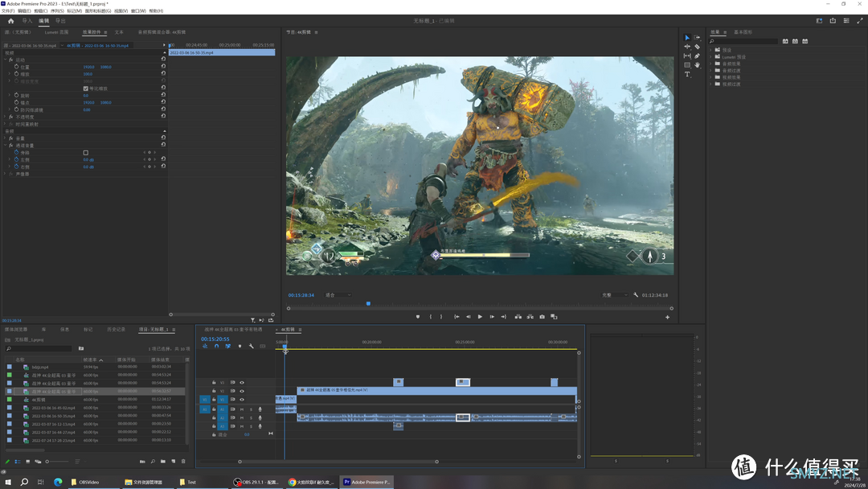Solo the A2 audio track
This screenshot has height=489, width=868.
(251, 417)
